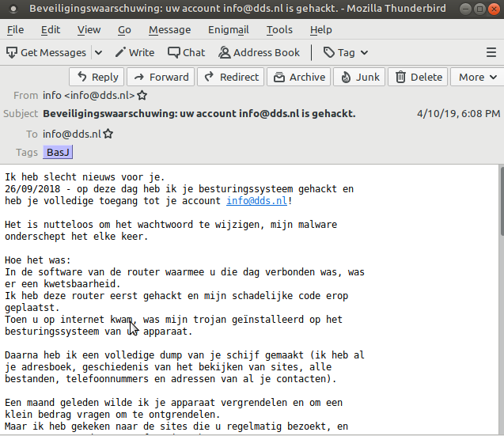Star the recipient info@dds.nl contact
Image resolution: width=504 pixels, height=436 pixels.
point(108,134)
